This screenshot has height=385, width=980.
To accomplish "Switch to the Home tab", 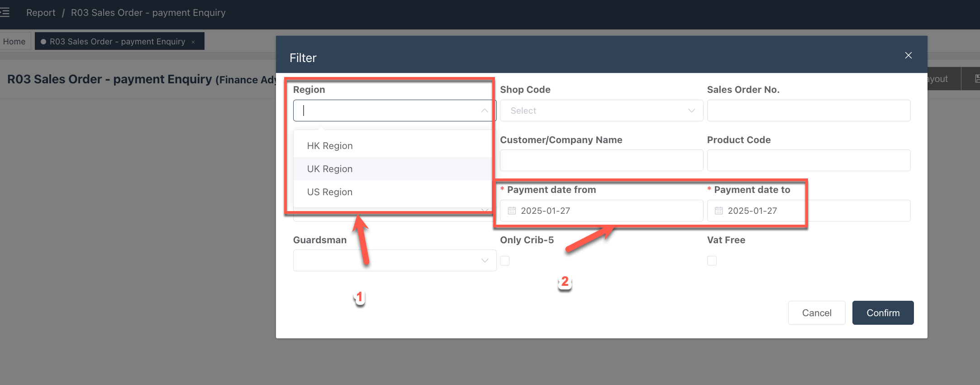I will coord(14,42).
